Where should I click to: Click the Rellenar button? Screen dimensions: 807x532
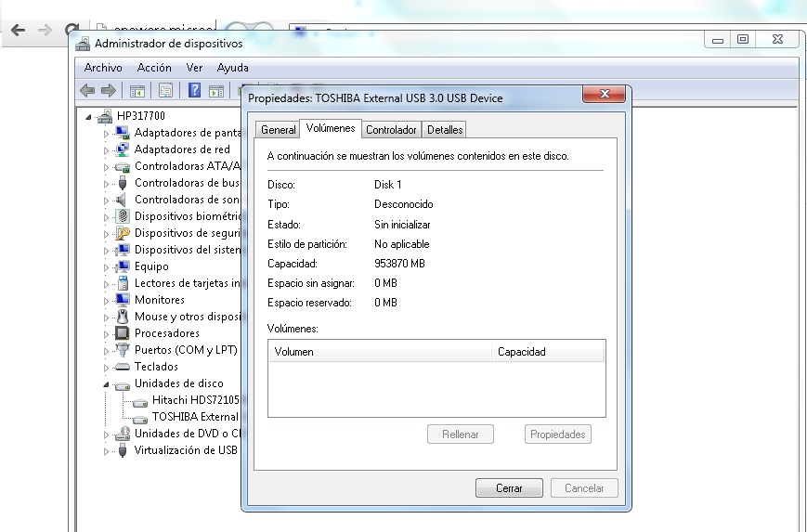click(x=460, y=435)
